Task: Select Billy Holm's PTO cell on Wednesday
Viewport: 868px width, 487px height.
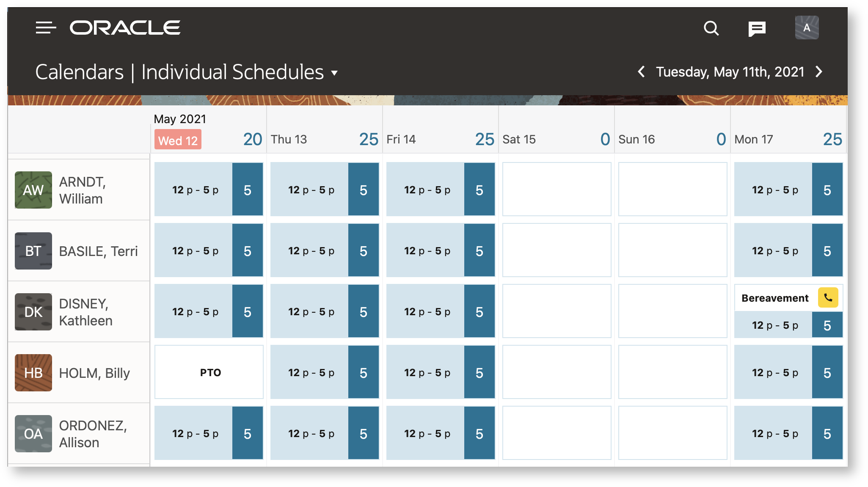Action: click(x=209, y=372)
